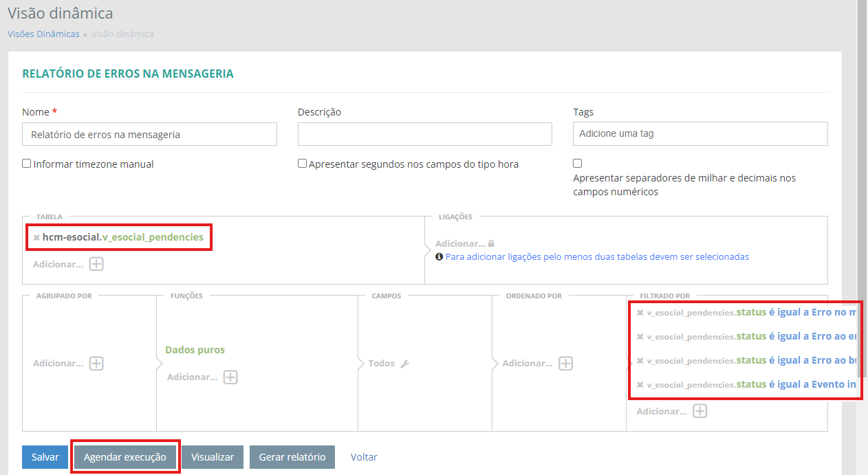Remove filter 'status é igual a Evento in'
This screenshot has height=475, width=868.
640,385
